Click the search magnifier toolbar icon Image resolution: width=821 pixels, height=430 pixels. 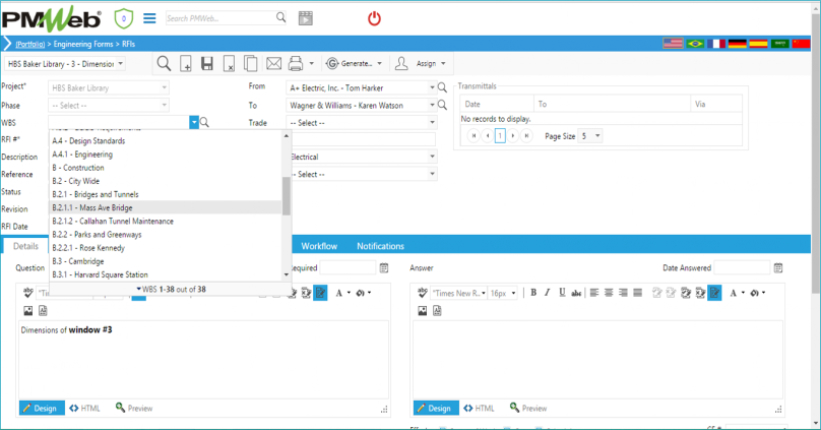pos(163,64)
